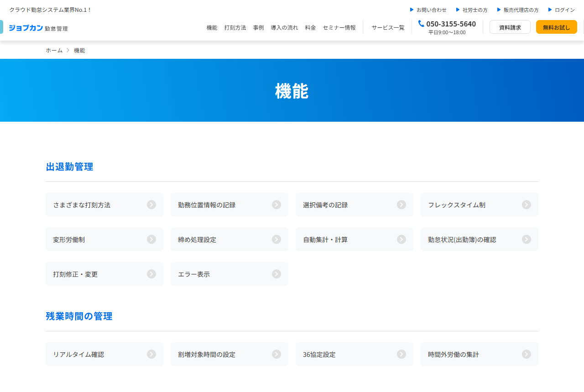Image resolution: width=584 pixels, height=392 pixels.
Task: Call the 050-3155-5640 phone number link
Action: click(451, 24)
